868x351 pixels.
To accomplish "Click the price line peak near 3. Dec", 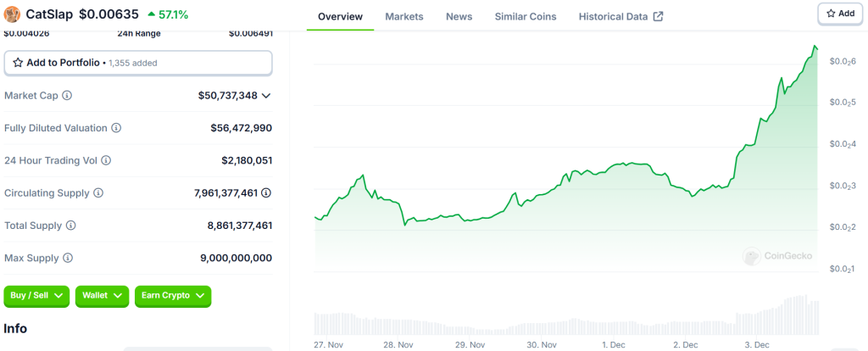I will [815, 47].
